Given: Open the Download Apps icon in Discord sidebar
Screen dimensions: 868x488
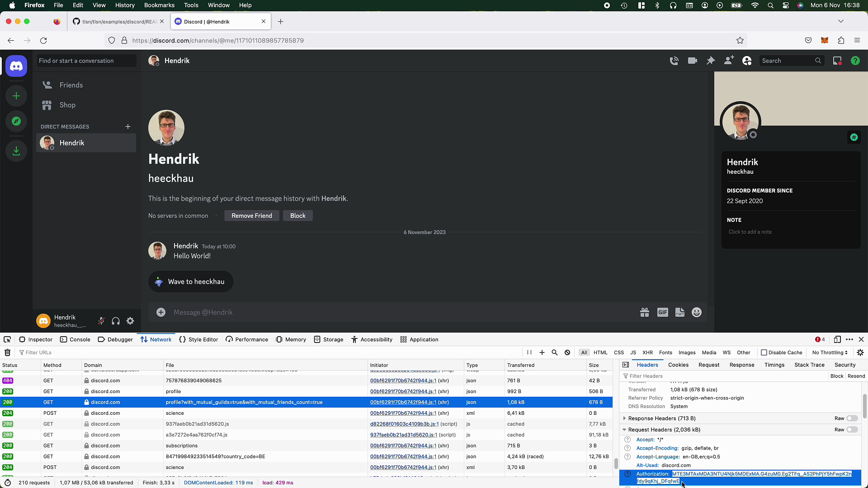Looking at the screenshot, I should 16,150.
